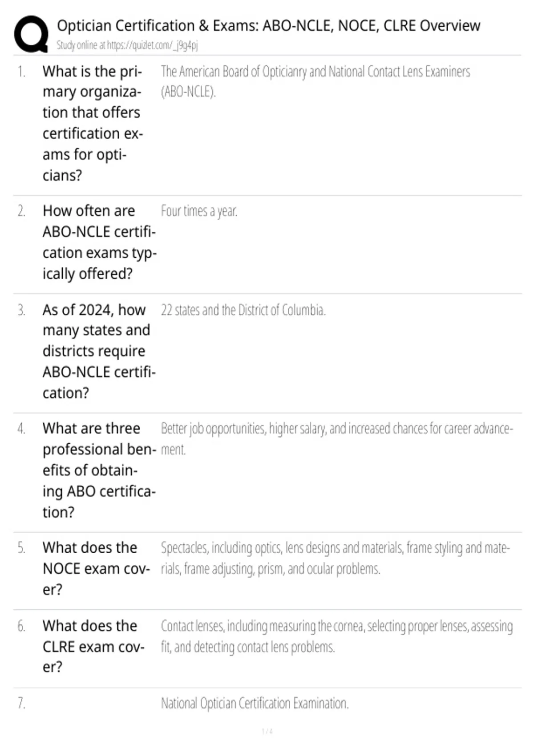Click question 2 about exam frequency
Image resolution: width=534 pixels, height=756 pixels.
[100, 242]
